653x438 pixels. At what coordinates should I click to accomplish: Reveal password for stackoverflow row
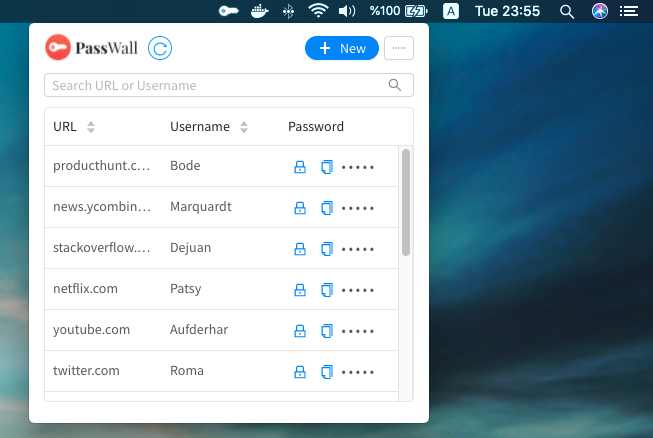300,249
